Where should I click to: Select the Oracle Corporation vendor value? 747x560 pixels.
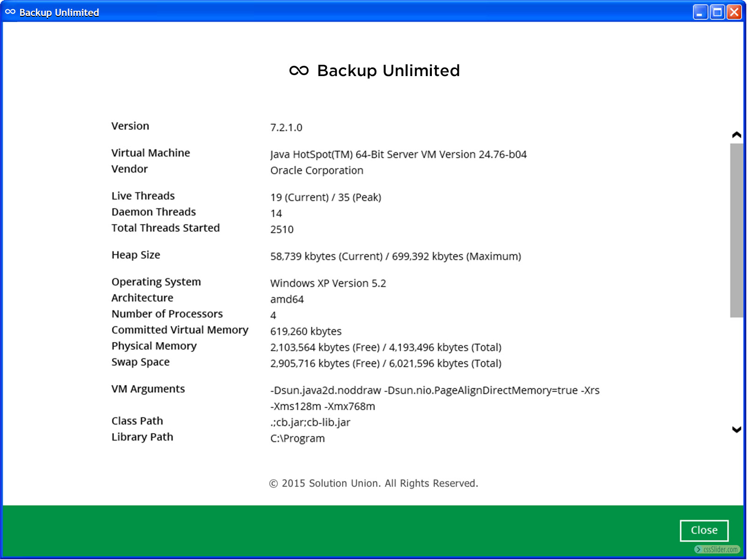click(x=317, y=170)
